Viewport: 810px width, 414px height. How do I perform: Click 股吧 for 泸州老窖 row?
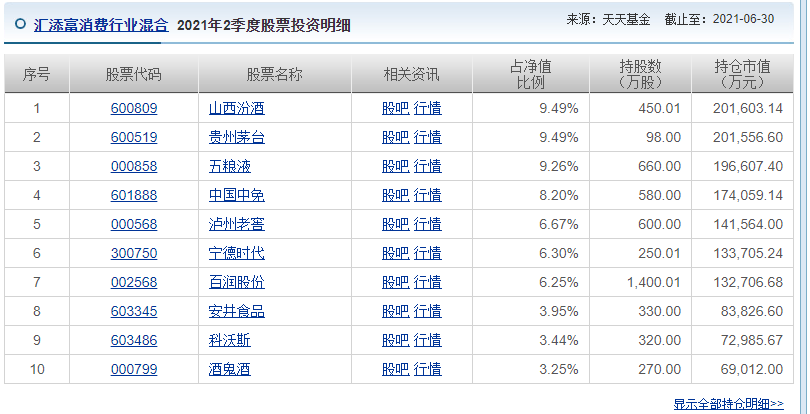[x=396, y=224]
